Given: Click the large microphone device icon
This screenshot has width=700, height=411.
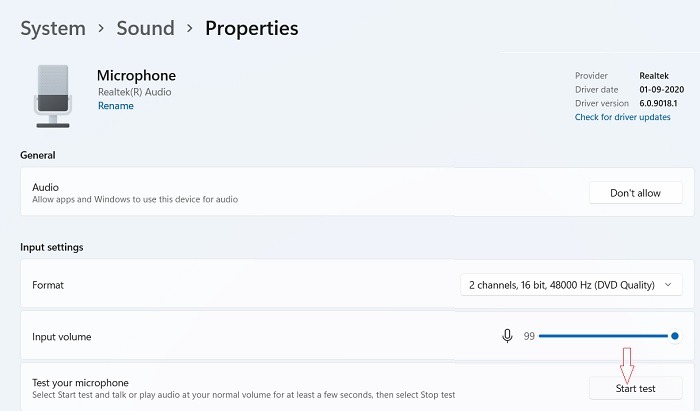Looking at the screenshot, I should pos(51,96).
